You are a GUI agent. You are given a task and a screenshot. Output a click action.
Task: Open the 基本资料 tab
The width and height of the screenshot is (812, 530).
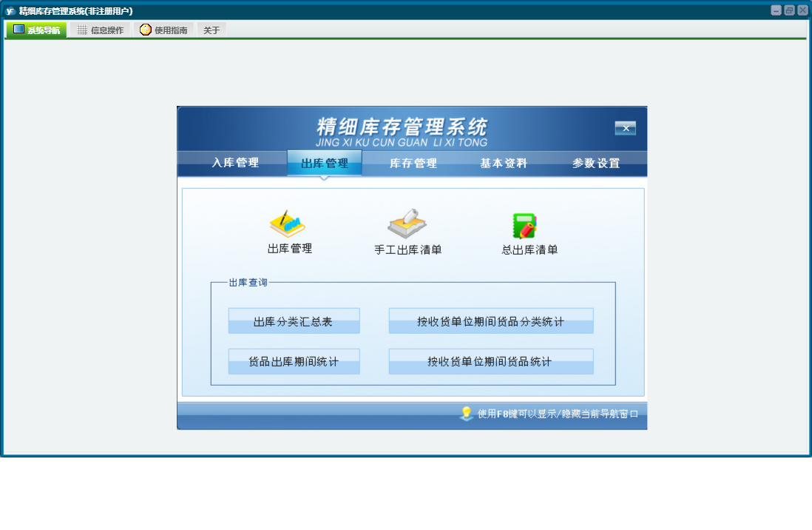(504, 163)
